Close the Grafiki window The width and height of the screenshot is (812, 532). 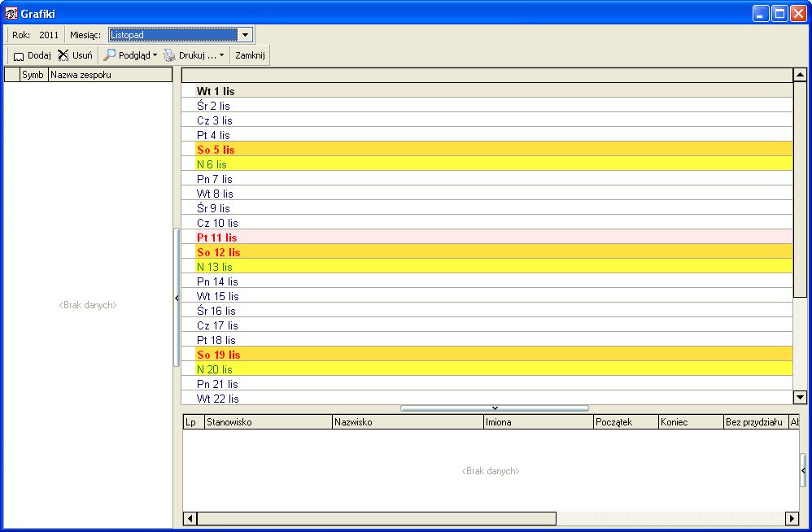[x=798, y=14]
